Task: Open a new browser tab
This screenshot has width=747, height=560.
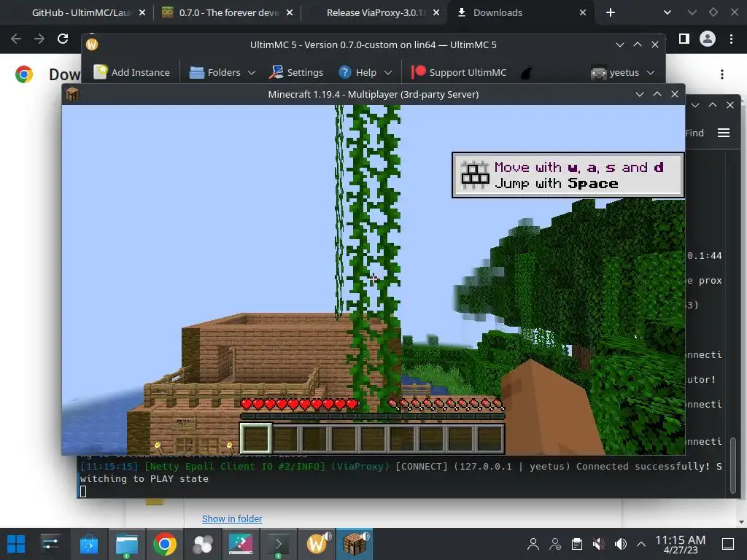Action: [x=611, y=13]
